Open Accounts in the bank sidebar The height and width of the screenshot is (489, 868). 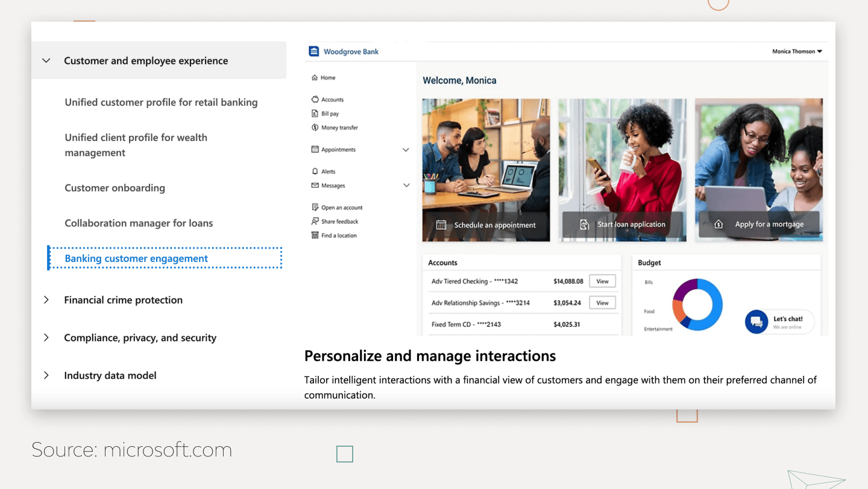tap(332, 99)
